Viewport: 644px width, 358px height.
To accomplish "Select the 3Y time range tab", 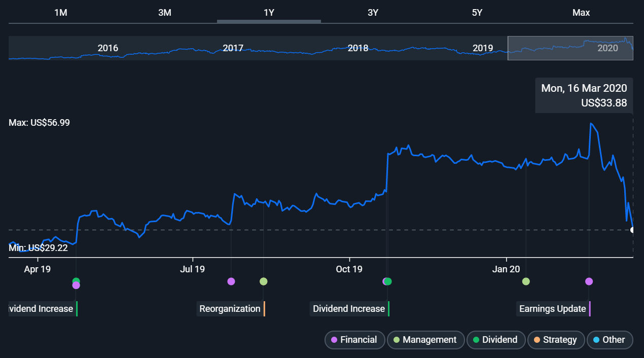I will click(373, 13).
